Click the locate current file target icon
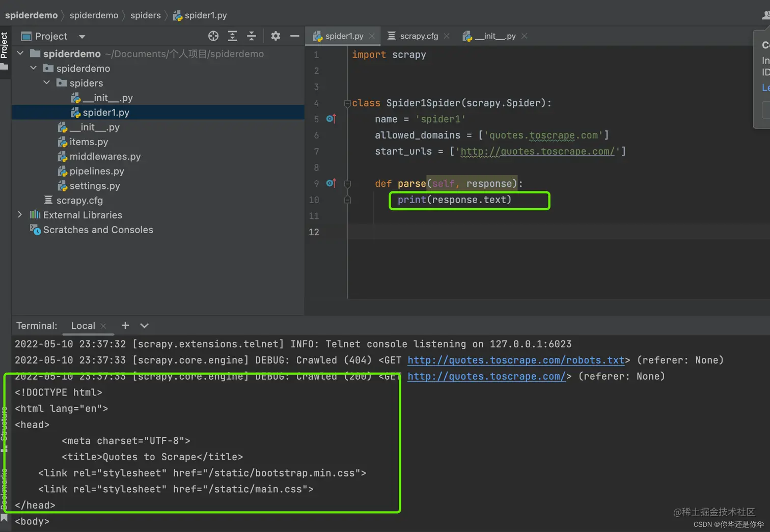The height and width of the screenshot is (532, 770). click(213, 36)
